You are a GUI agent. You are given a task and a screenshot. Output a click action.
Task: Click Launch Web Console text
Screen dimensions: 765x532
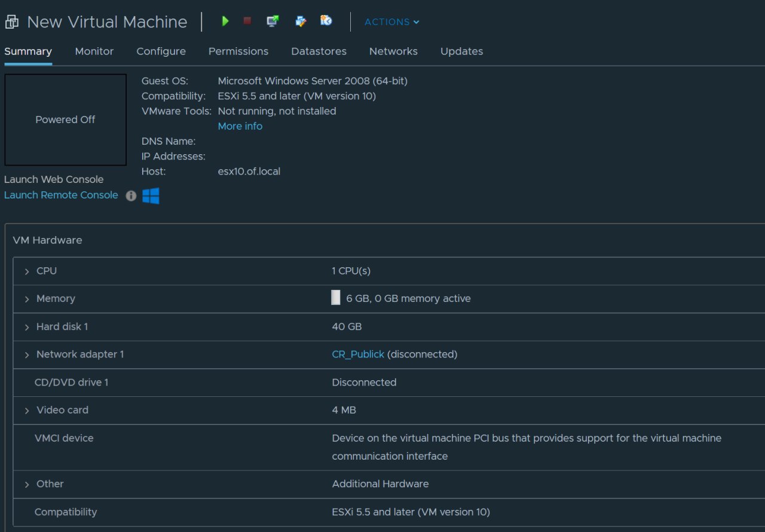54,179
